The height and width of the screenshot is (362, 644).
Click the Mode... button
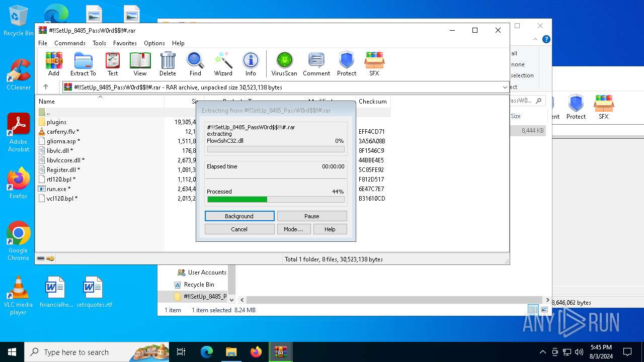click(293, 229)
